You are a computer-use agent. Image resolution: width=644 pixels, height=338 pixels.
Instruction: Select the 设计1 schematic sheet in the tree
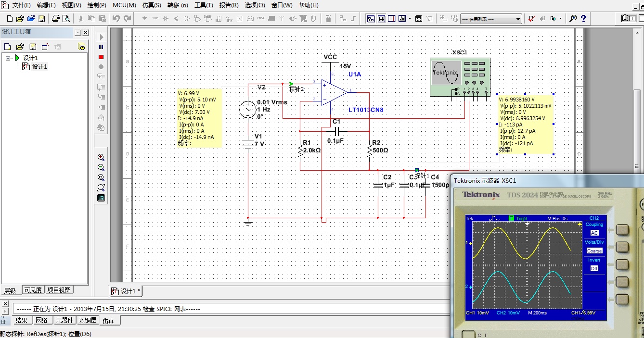tap(39, 67)
